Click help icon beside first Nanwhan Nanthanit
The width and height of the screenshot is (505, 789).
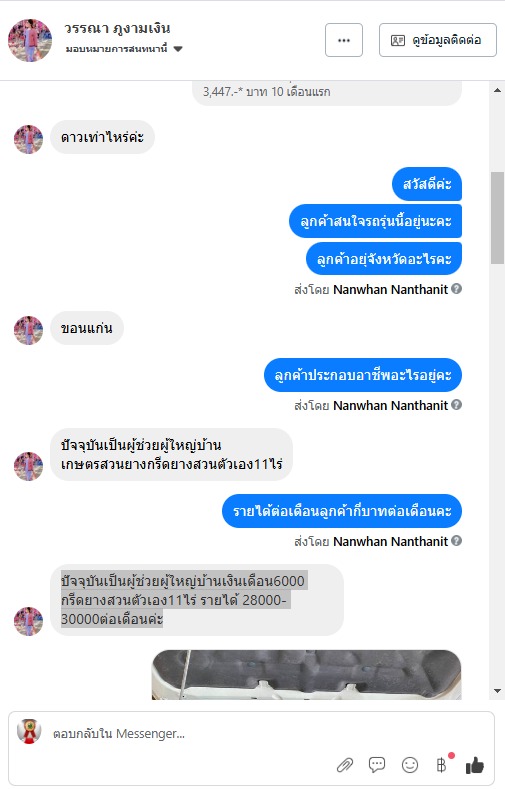tap(456, 289)
